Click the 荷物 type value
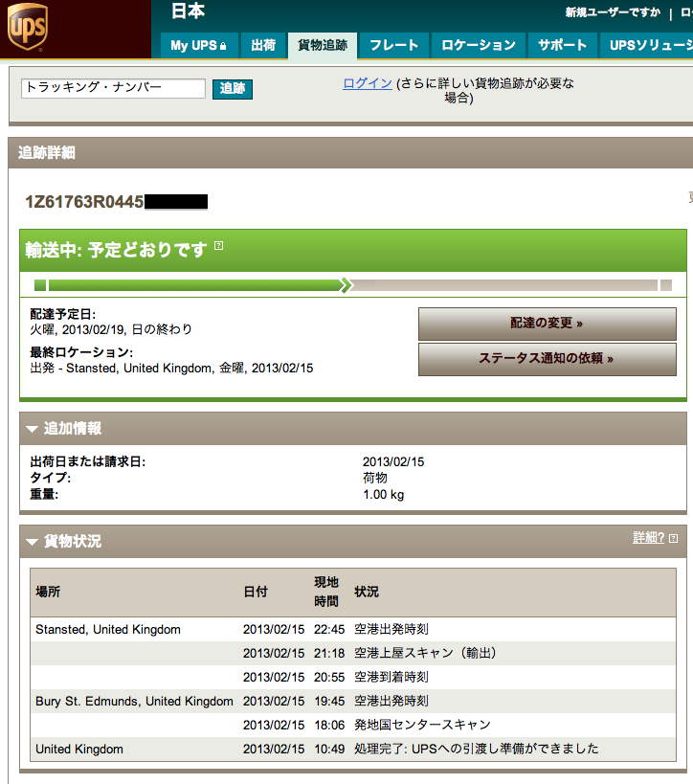Image resolution: width=693 pixels, height=784 pixels. tap(375, 478)
